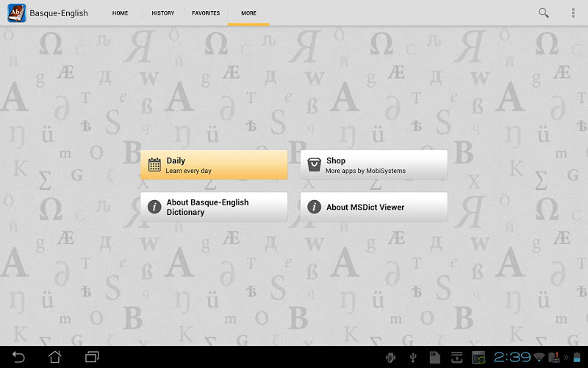Open About MSDict Viewer
The image size is (588, 368).
point(374,207)
